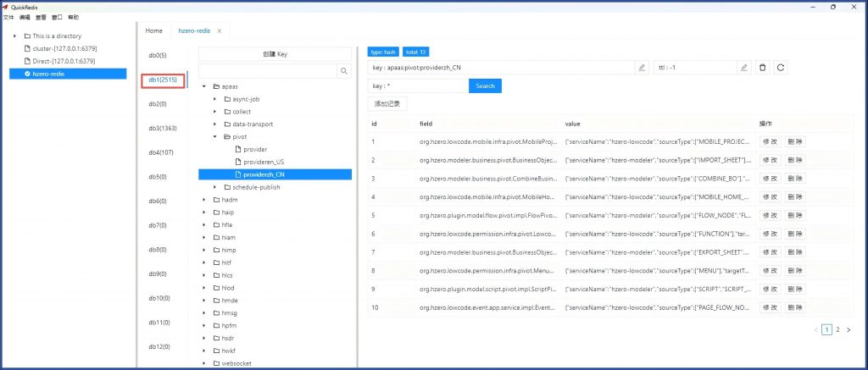The height and width of the screenshot is (370, 868).
Task: Refresh the key data with the reload icon
Action: pyautogui.click(x=781, y=67)
